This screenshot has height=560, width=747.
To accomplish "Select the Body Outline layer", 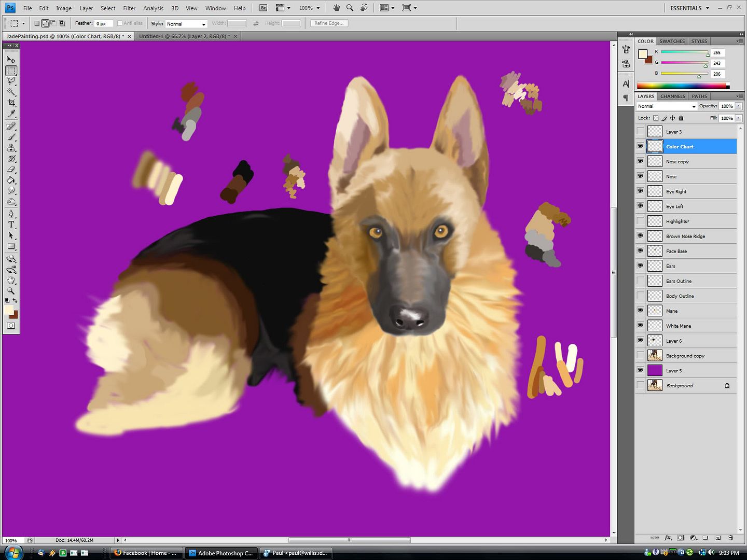I will (686, 296).
